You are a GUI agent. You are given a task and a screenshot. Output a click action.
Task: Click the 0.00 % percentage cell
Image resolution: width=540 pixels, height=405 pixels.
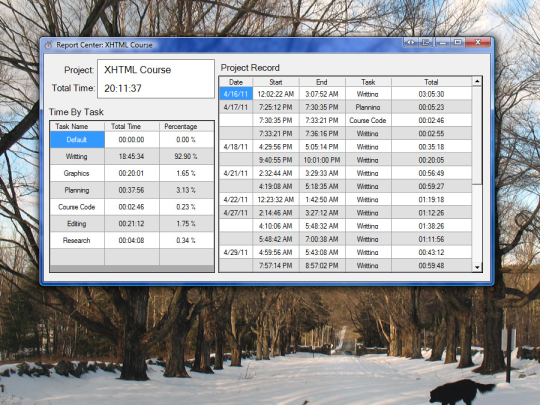[187, 139]
